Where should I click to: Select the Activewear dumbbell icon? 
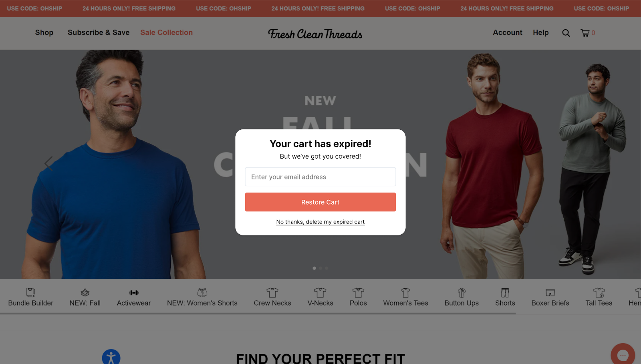(x=134, y=293)
